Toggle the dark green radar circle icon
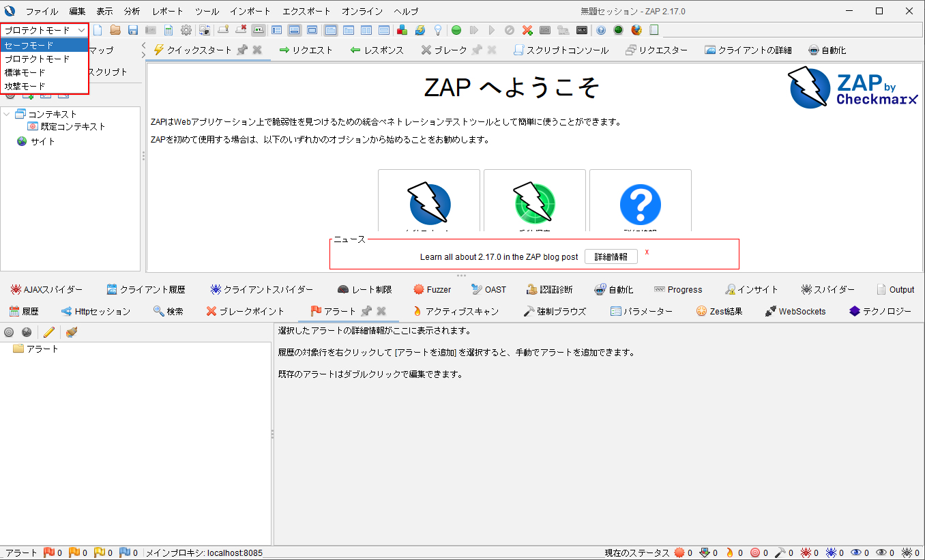Screen dimensions: 925x560 click(x=619, y=30)
